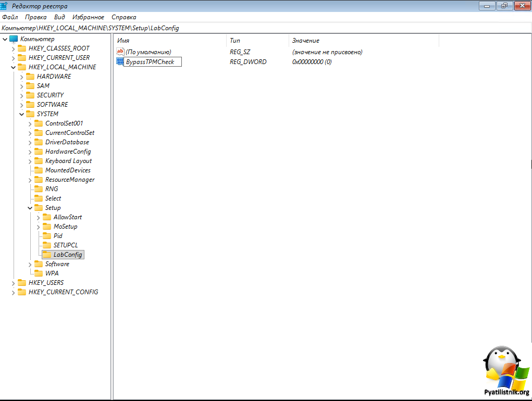
Task: Click the MountedDevices folder icon
Action: pos(39,170)
